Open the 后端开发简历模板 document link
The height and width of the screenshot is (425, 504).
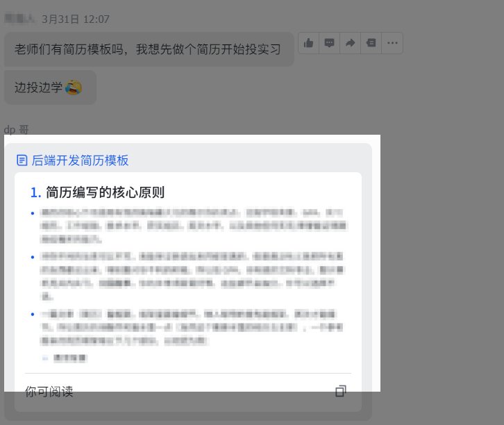80,160
